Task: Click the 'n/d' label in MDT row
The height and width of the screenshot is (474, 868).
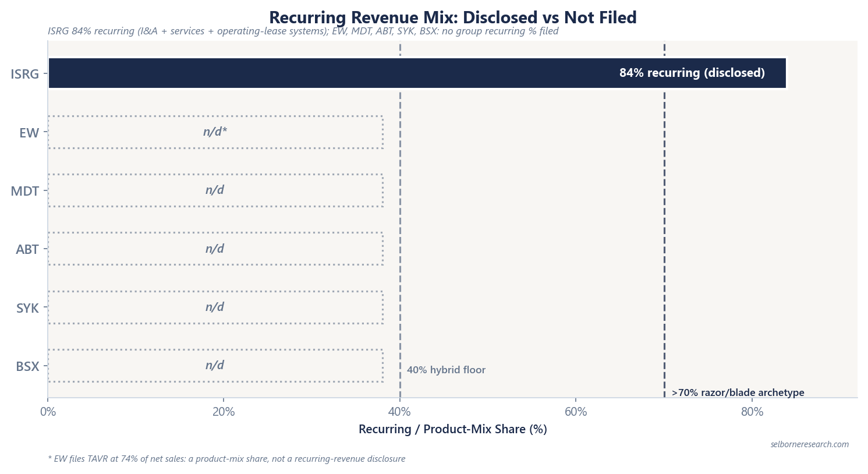Action: point(215,190)
